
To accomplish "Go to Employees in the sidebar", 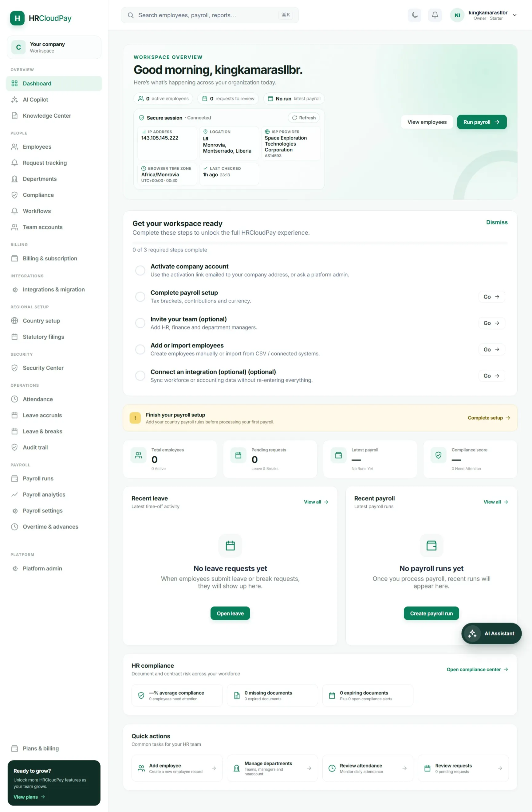I will [54, 147].
